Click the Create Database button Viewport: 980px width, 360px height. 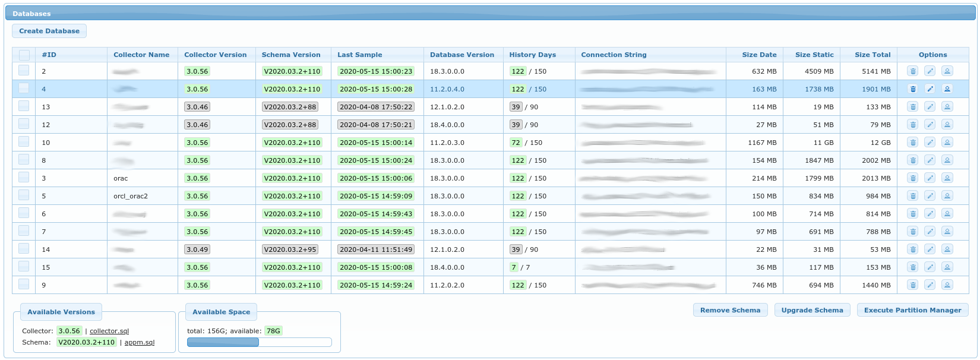49,31
